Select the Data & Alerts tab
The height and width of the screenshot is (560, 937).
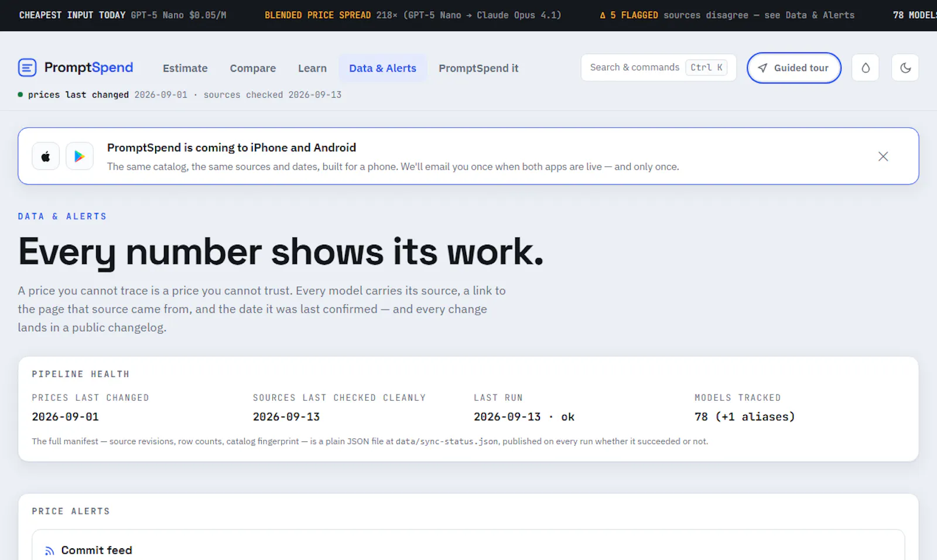(382, 68)
